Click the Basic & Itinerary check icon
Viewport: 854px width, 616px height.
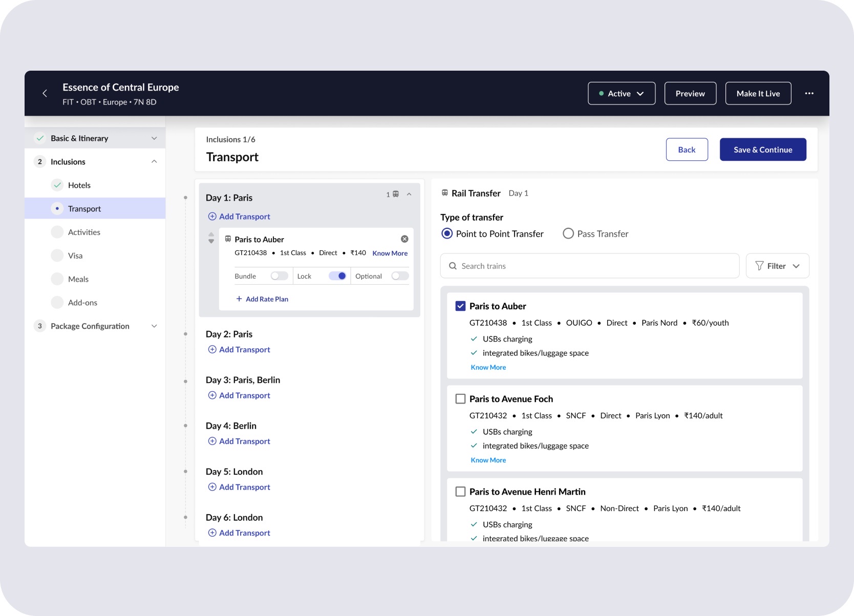click(x=40, y=138)
